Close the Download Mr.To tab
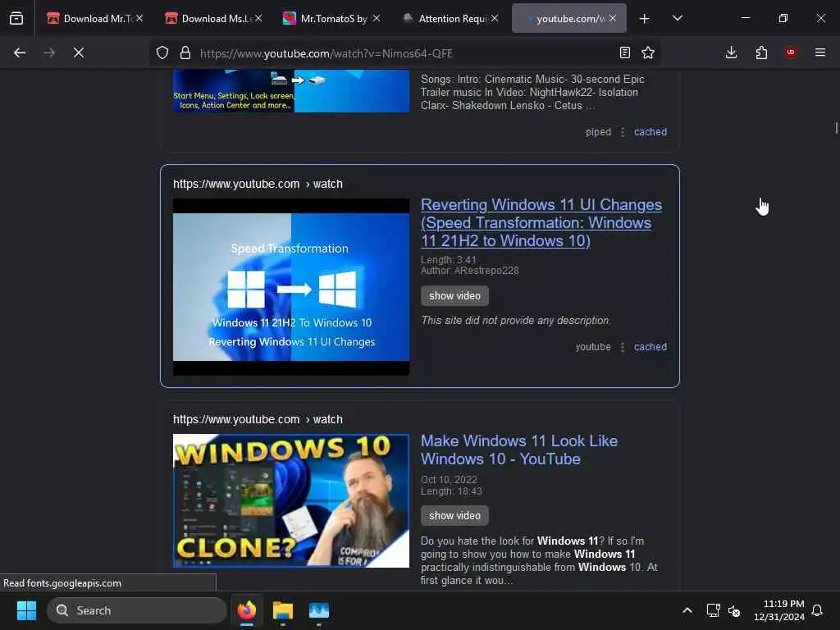Screen dimensions: 840x630 139,18
